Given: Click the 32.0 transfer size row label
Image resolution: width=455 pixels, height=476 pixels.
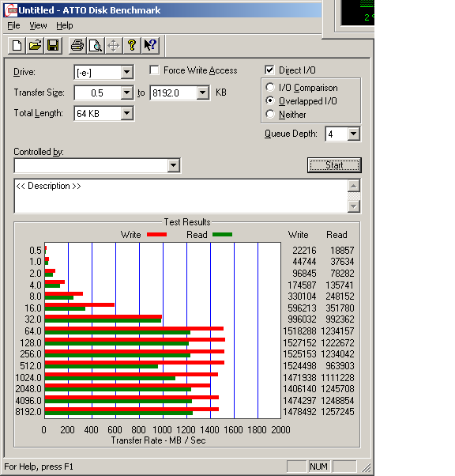Looking at the screenshot, I should point(33,319).
